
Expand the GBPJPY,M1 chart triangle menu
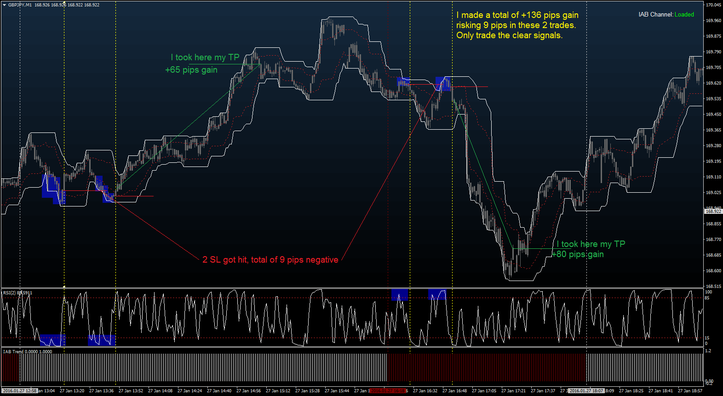[x=4, y=5]
